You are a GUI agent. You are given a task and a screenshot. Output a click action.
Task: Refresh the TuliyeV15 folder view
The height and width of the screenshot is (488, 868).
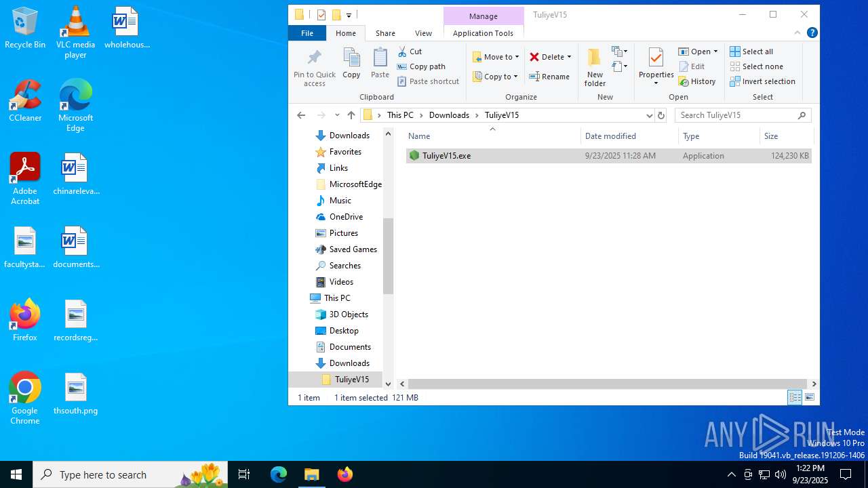(x=661, y=115)
